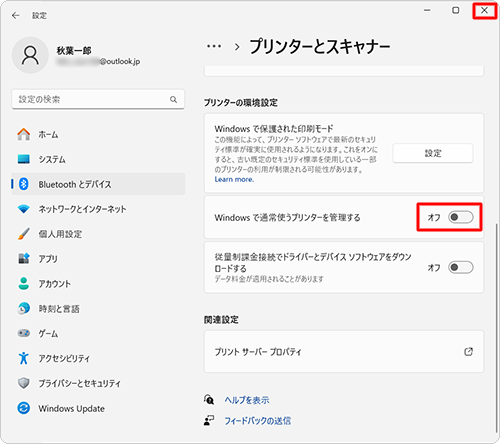Open アクセシビリティ settings category
Viewport: 500px width, 444px height.
pos(98,358)
